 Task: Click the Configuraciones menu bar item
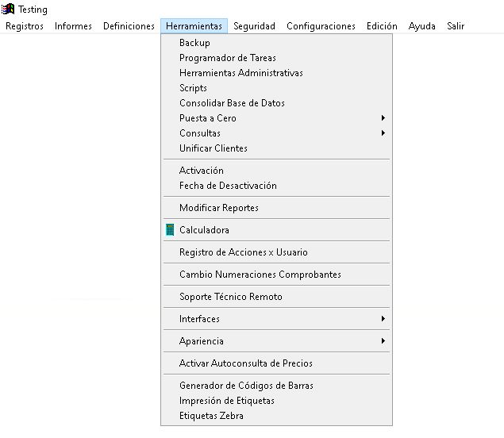[321, 26]
